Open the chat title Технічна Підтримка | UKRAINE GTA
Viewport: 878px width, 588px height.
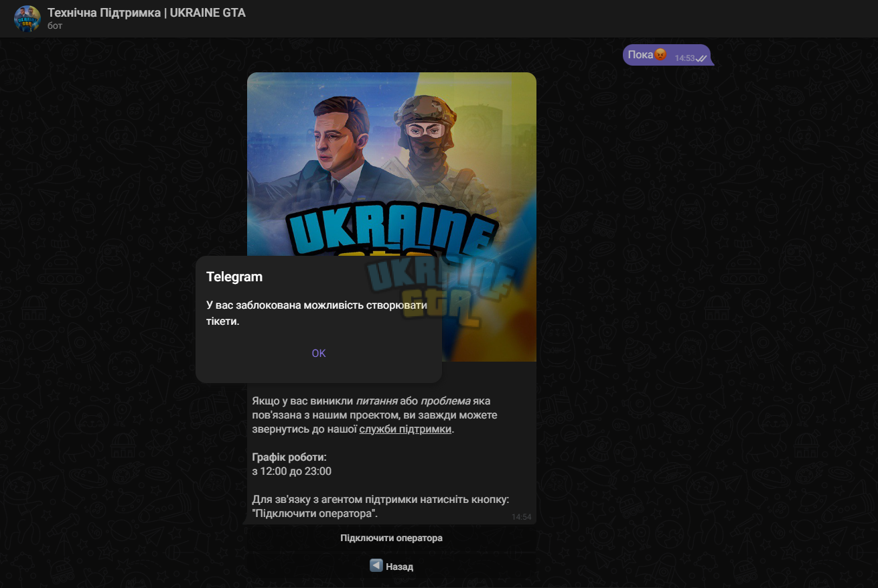point(147,13)
